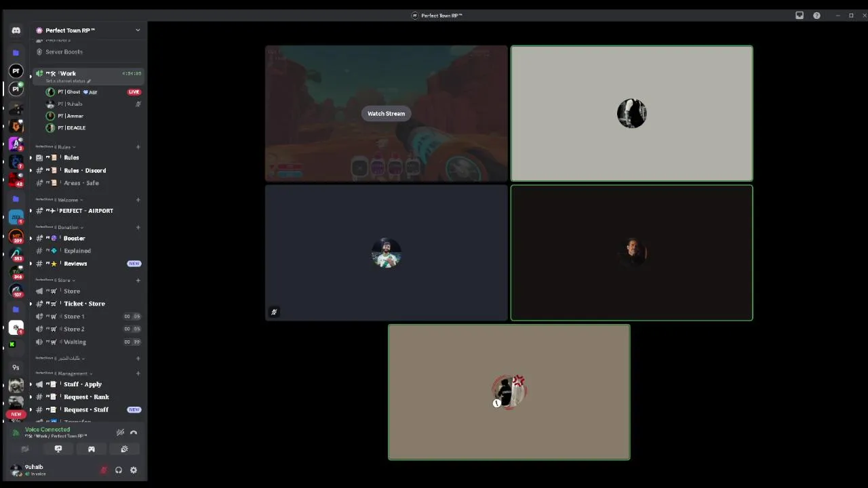Open Server Boosts

(88, 52)
